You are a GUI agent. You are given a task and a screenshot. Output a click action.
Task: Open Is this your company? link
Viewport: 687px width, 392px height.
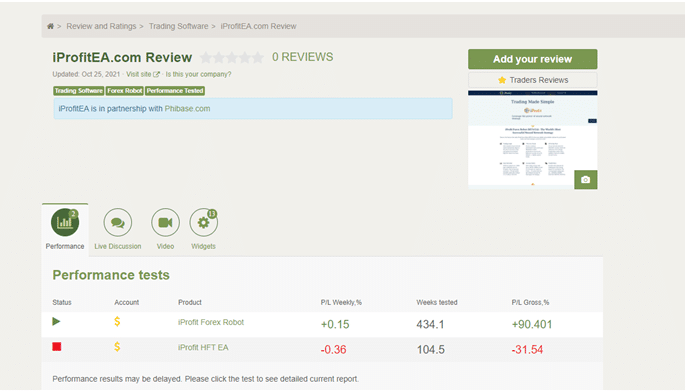pos(198,74)
